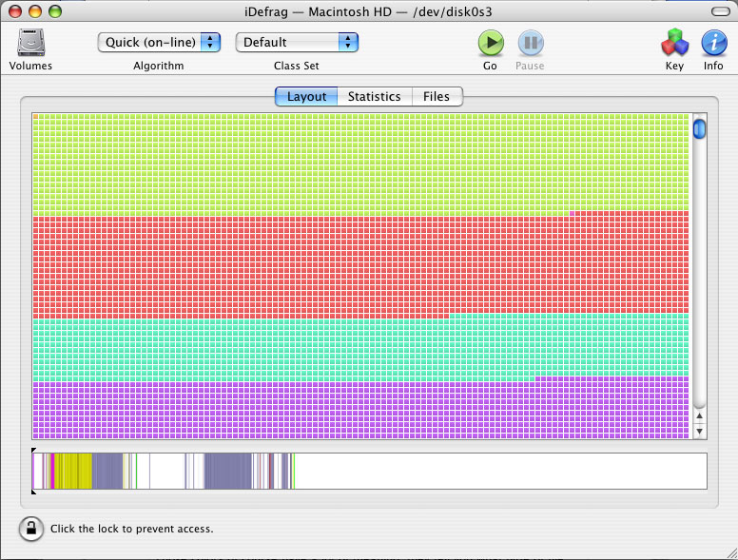
Task: Open the Algorithm dropdown Quick (on-line)
Action: [x=159, y=43]
